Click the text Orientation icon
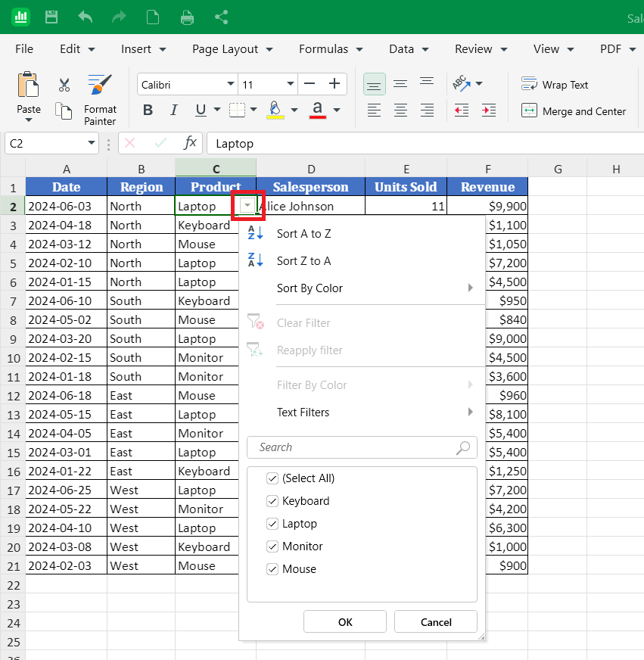 tap(462, 83)
